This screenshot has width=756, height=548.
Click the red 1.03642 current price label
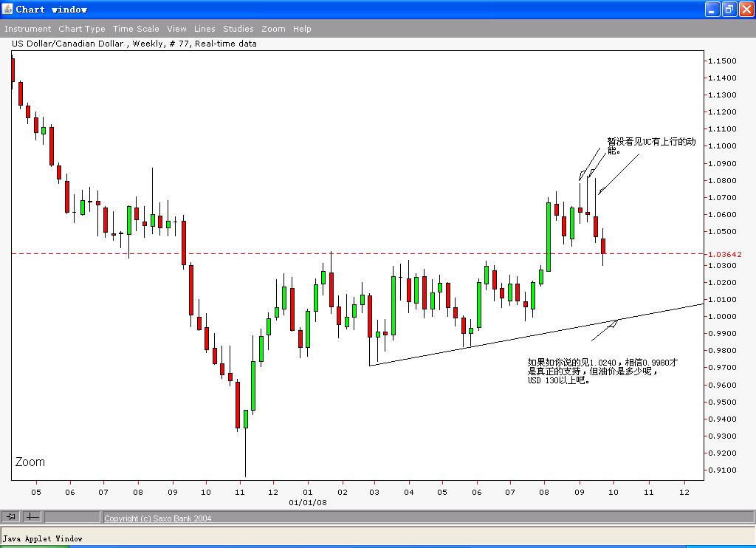point(725,254)
